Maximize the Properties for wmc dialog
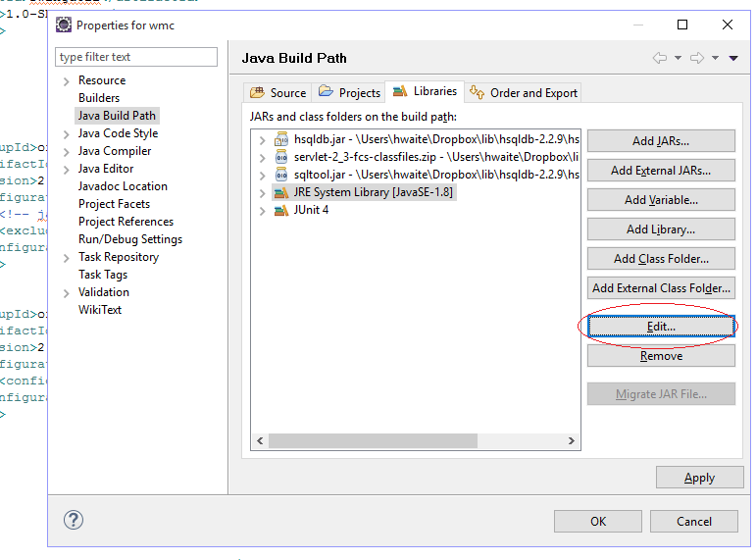Screen dimensions: 756x560 682,25
